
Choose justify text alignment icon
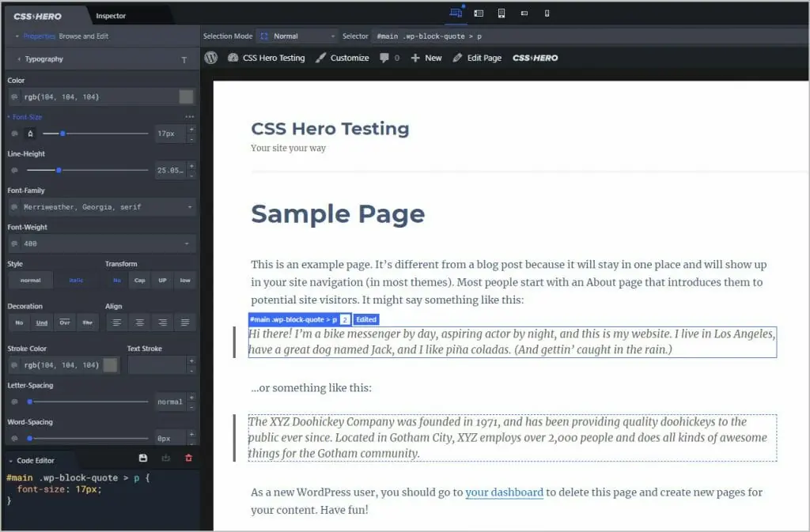(x=185, y=323)
